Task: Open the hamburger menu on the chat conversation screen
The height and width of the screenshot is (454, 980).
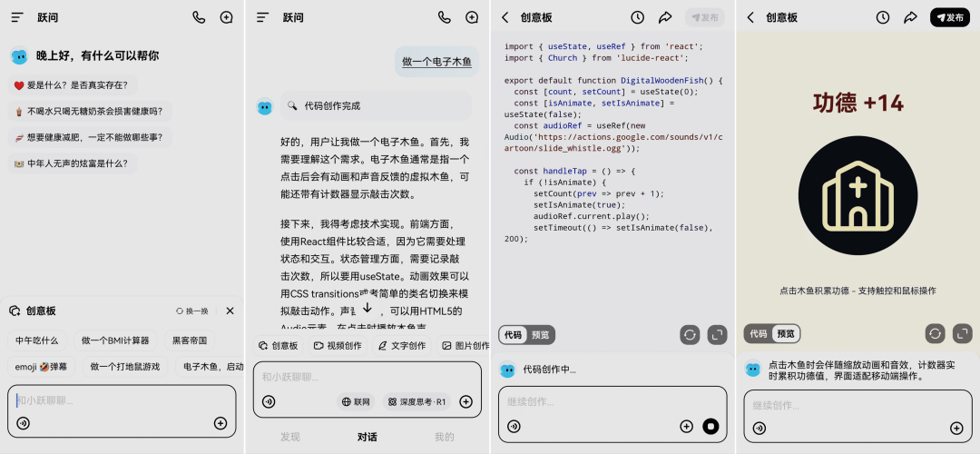Action: coord(262,17)
